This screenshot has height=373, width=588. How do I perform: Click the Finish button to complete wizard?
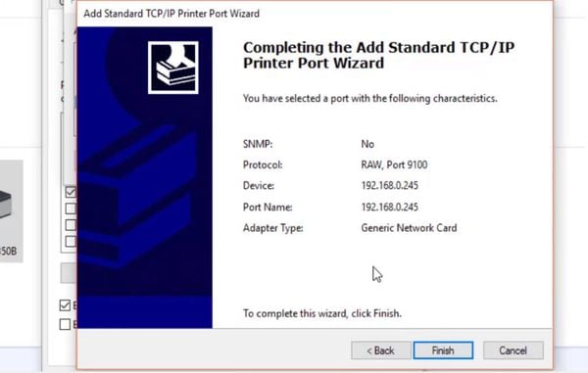coord(443,350)
